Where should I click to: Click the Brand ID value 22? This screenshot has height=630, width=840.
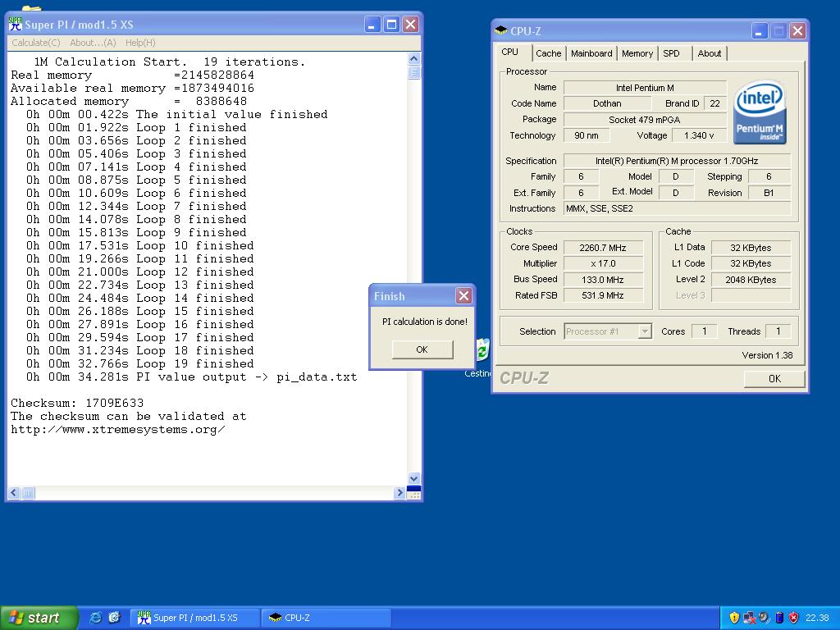click(715, 103)
